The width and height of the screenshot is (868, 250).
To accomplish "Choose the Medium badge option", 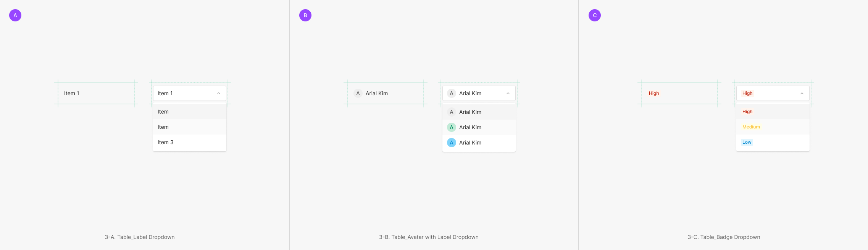I will (751, 127).
